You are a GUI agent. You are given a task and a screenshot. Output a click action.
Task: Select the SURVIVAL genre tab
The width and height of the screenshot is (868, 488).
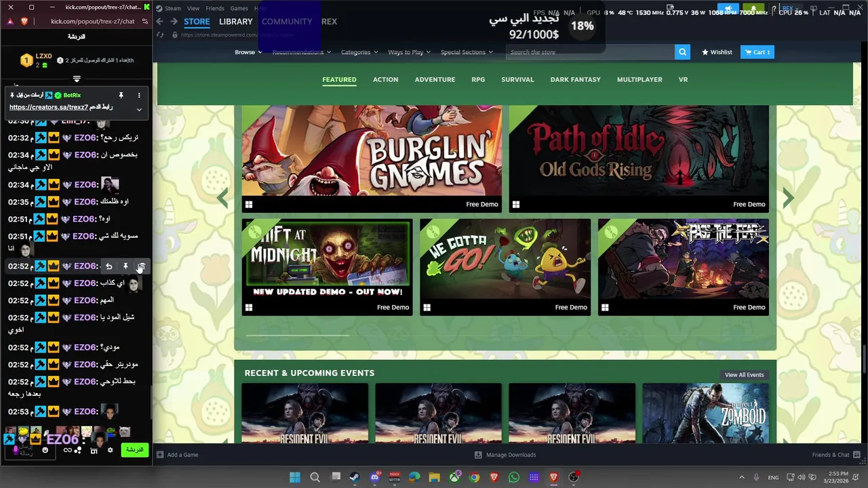tap(517, 80)
